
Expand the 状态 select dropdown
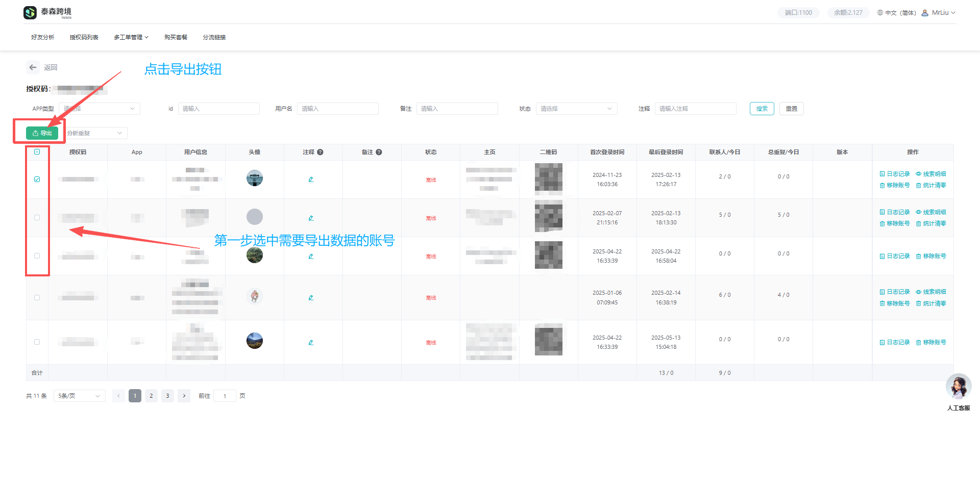coord(576,109)
